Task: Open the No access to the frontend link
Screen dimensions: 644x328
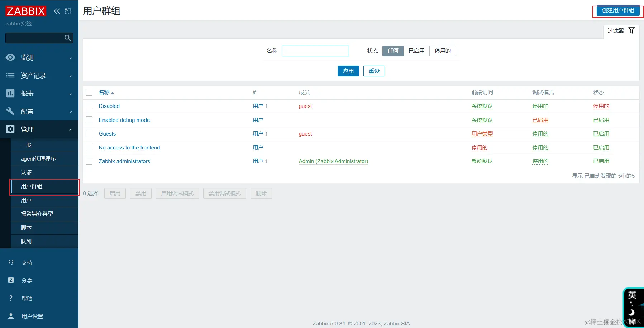Action: click(x=129, y=148)
